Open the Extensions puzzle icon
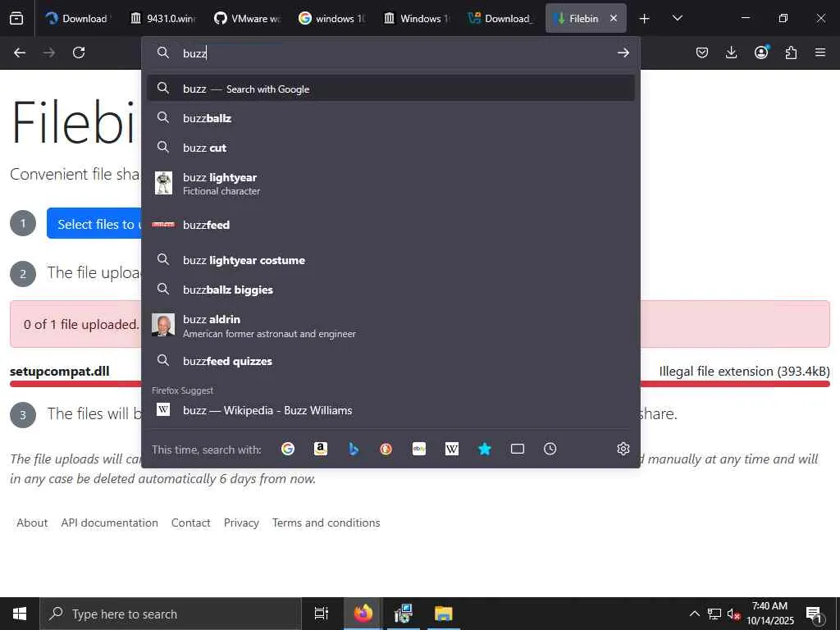840x630 pixels. [791, 52]
